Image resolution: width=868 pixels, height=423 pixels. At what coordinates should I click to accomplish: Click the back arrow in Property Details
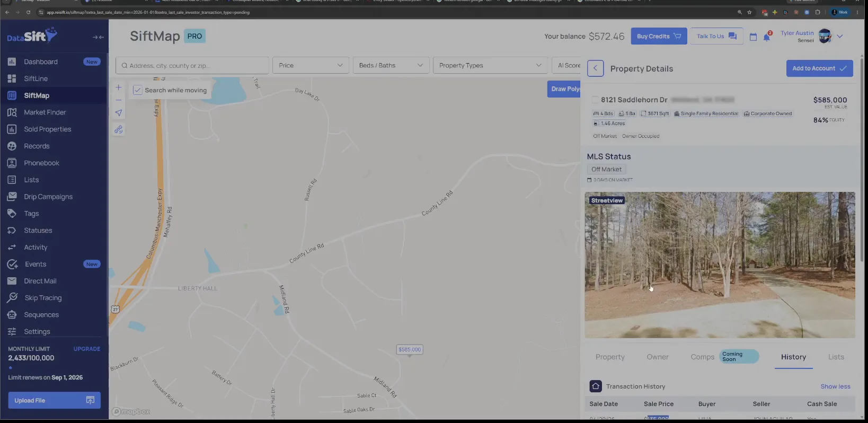(595, 68)
